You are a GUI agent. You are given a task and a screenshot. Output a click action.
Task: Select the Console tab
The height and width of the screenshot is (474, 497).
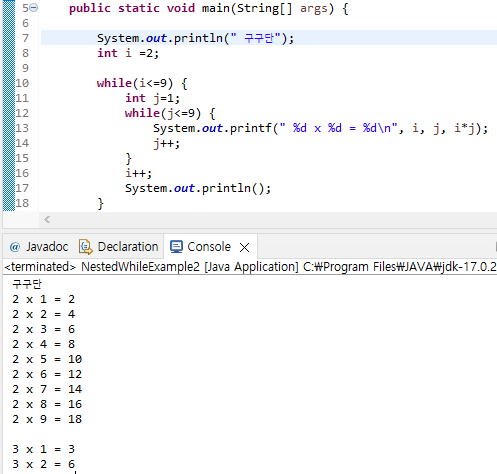point(209,247)
